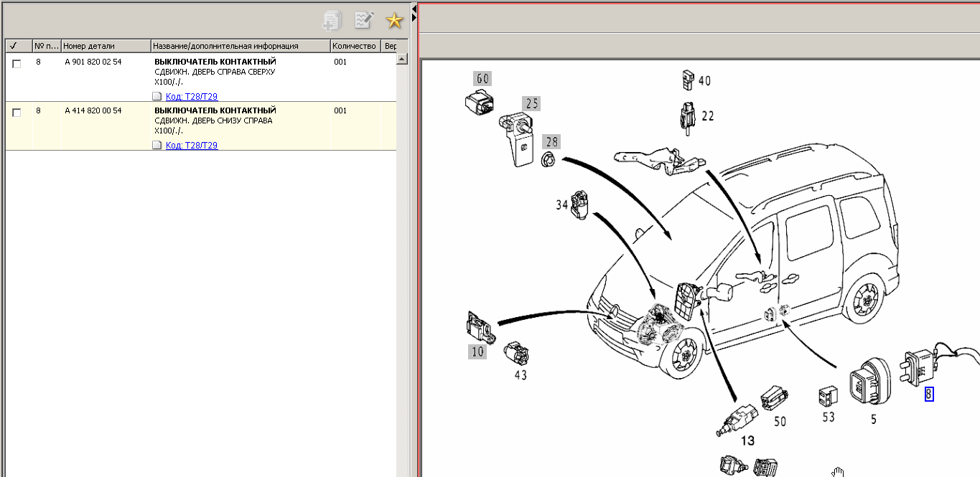
Task: Check the box for part A 901 820 02 54
Action: point(17,63)
